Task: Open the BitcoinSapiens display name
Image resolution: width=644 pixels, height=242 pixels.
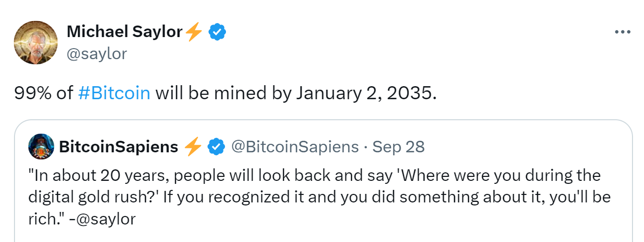Action: click(118, 147)
